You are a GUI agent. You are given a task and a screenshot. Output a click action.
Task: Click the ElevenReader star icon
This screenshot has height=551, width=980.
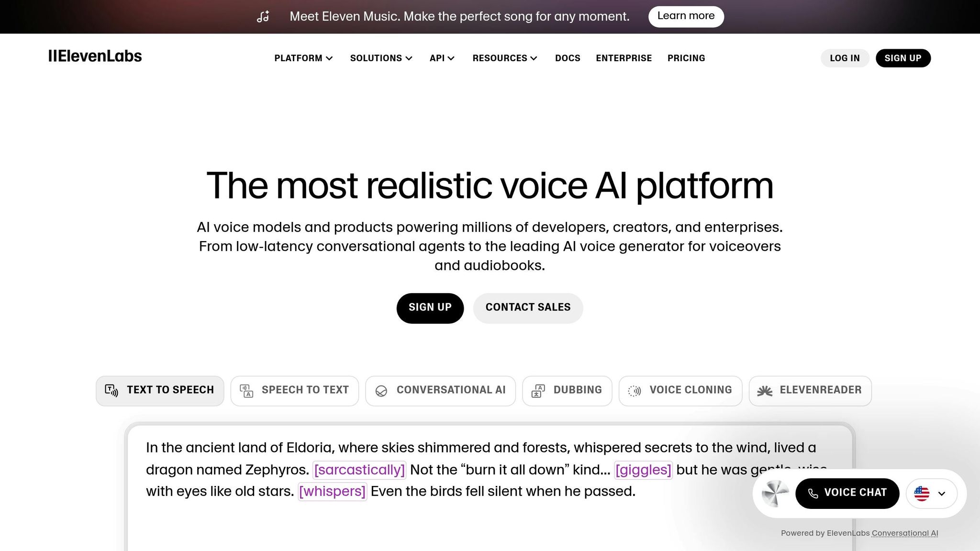point(765,391)
